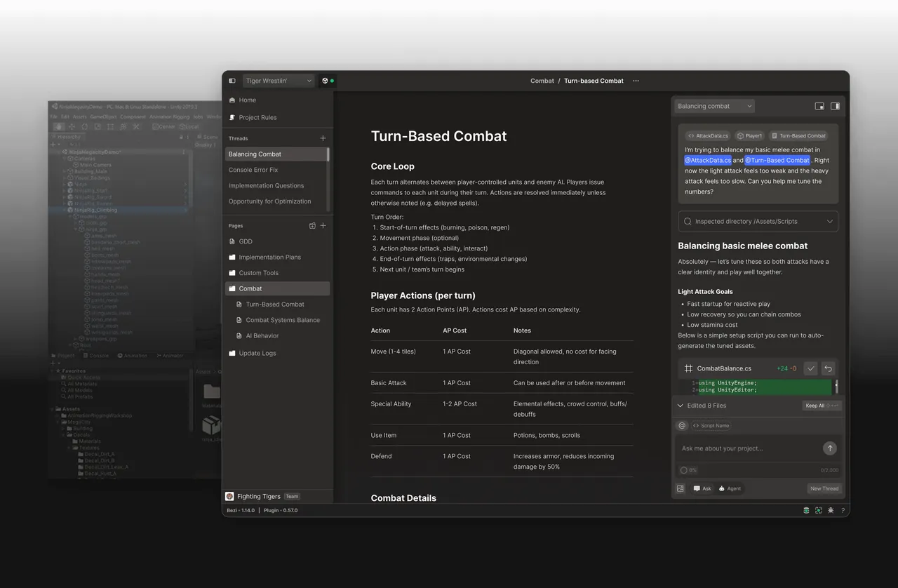Click the Hierarchy tab in Unity window
Viewport: 898px width, 588px height.
coord(68,137)
